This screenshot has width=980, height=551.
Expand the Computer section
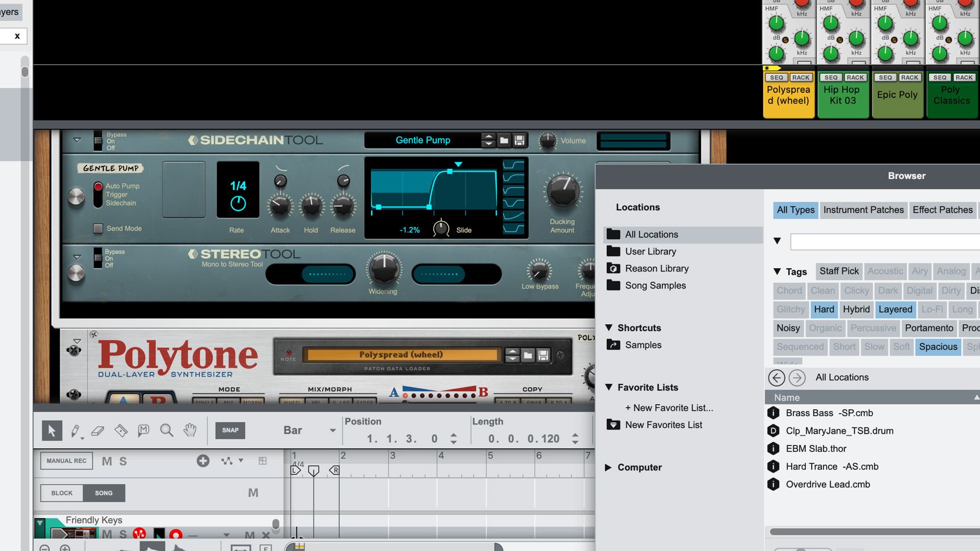point(608,467)
